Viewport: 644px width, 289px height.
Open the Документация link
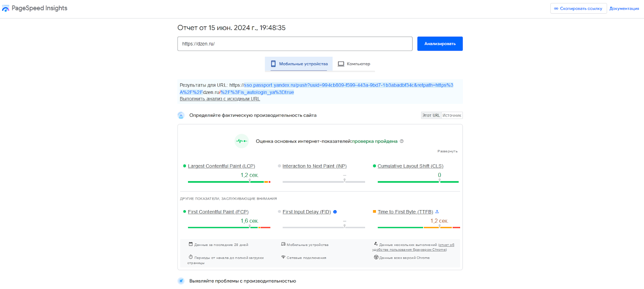(624, 8)
